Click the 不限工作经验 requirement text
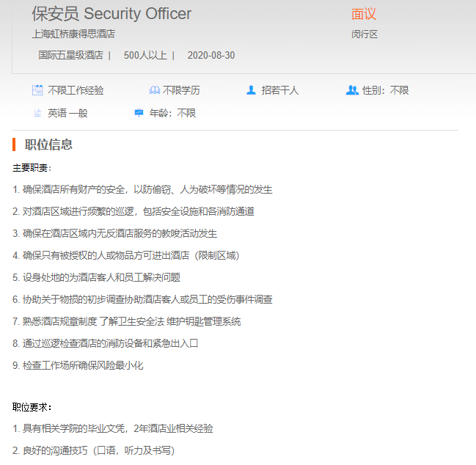The image size is (476, 465). point(76,90)
